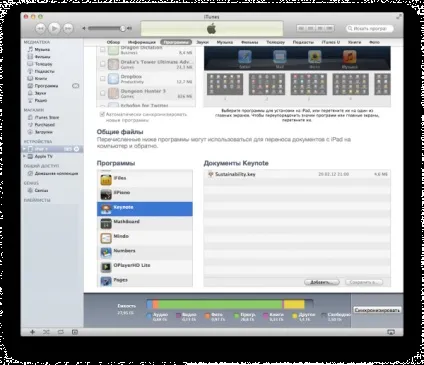Open Подкасты in the sidebar
This screenshot has width=424, height=365.
coord(45,71)
